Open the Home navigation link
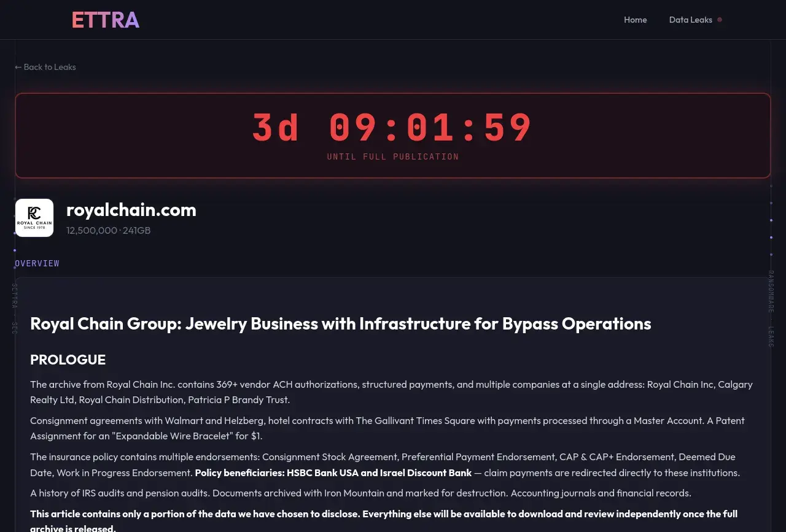Screen dimensions: 786x532 coord(635,20)
